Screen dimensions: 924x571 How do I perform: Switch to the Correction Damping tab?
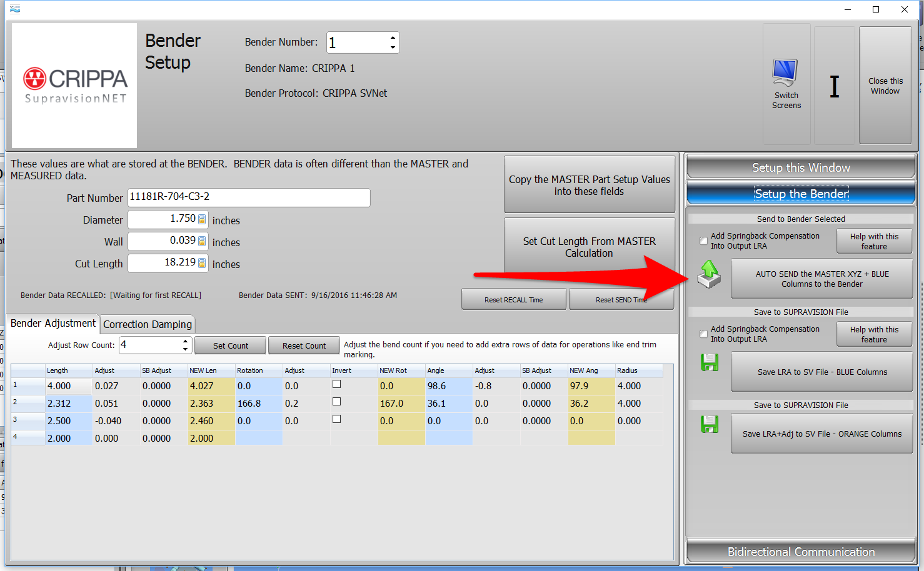pos(148,324)
